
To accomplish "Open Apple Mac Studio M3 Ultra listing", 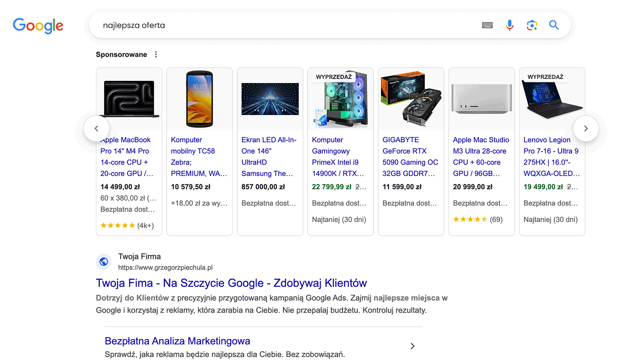I will 481,157.
